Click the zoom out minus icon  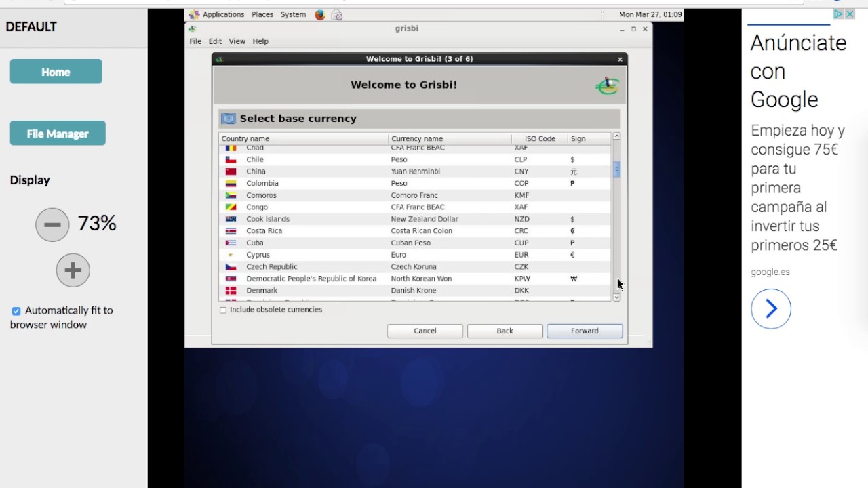coord(52,225)
